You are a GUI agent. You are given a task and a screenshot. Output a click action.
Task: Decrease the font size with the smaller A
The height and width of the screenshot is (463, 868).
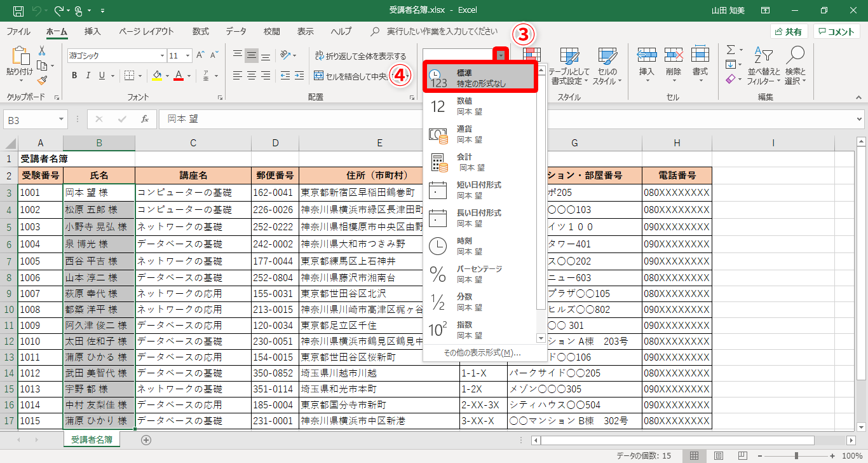pos(214,55)
